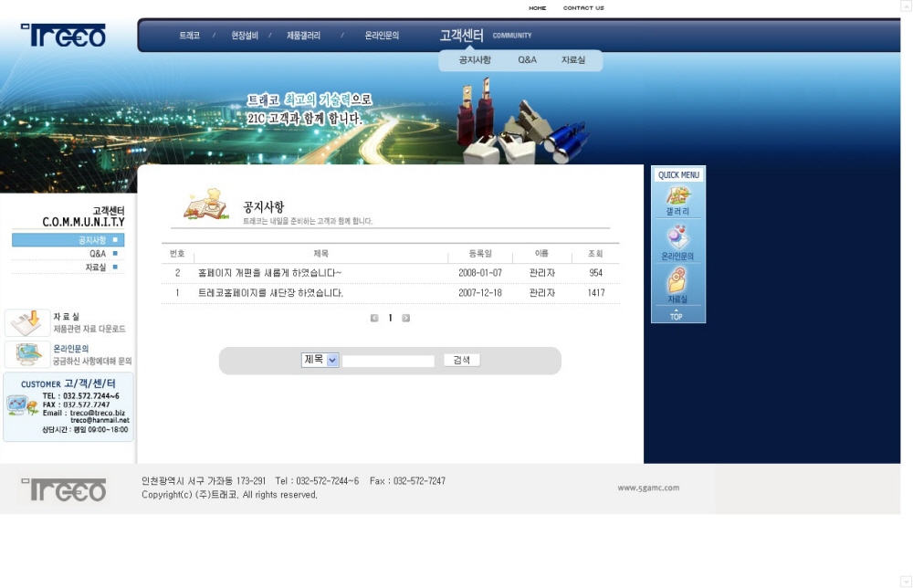This screenshot has width=913, height=588.
Task: Click the TOP arrow in Quick Menu
Action: 677,315
